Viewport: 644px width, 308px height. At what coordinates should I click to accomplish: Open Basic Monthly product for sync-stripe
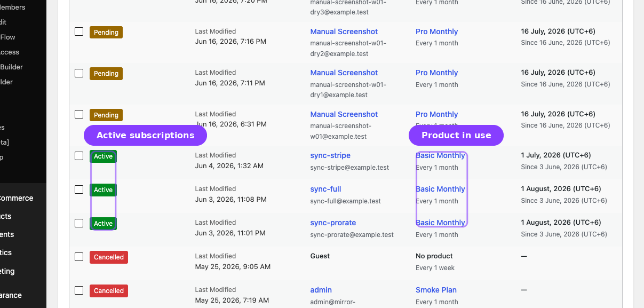[440, 155]
